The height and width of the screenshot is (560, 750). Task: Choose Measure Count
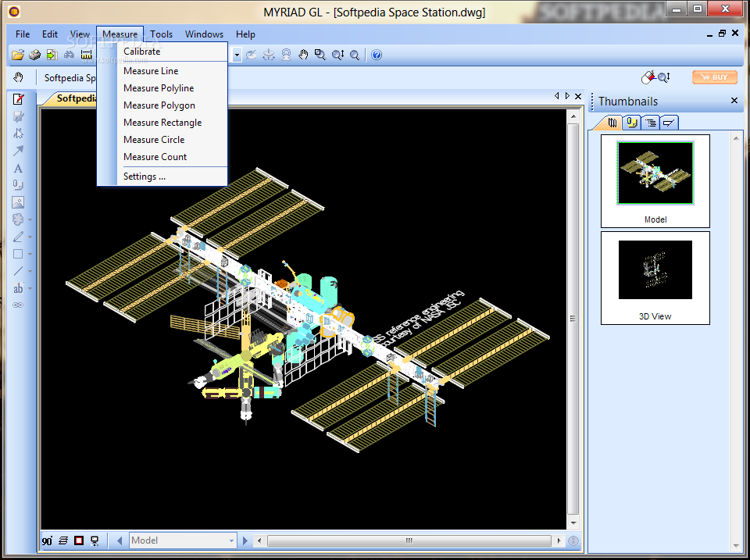pyautogui.click(x=162, y=157)
